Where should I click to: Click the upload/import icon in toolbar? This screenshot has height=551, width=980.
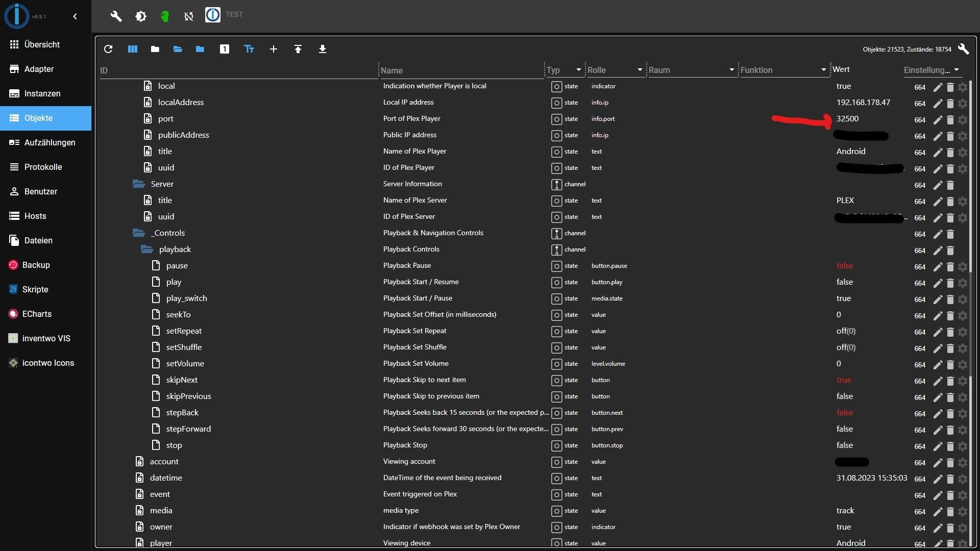(297, 48)
